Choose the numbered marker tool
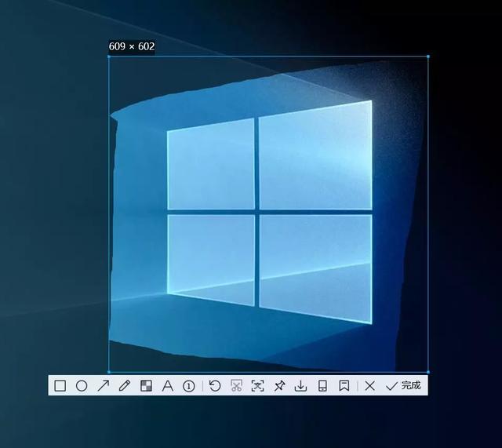The image size is (502, 448). [189, 386]
